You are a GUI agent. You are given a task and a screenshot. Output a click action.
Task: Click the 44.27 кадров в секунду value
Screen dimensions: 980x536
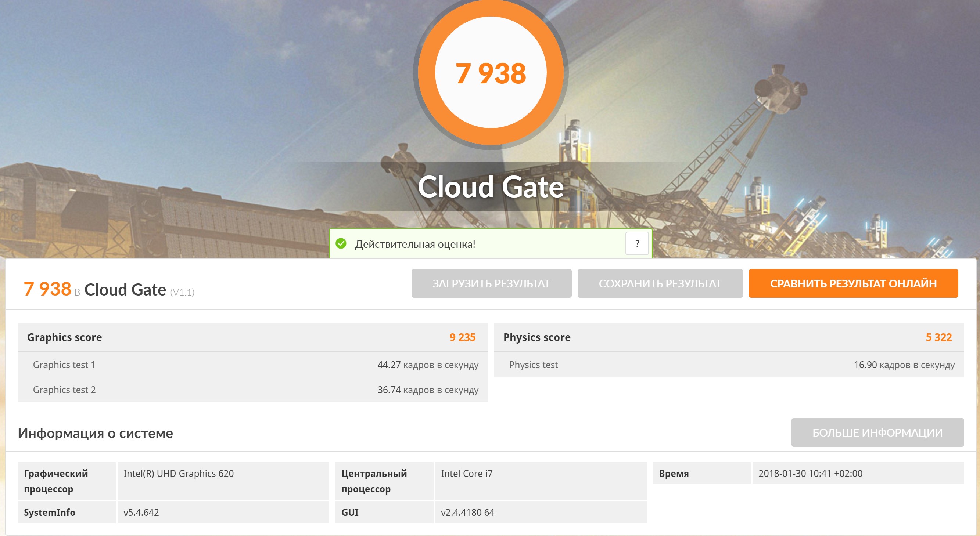click(428, 365)
